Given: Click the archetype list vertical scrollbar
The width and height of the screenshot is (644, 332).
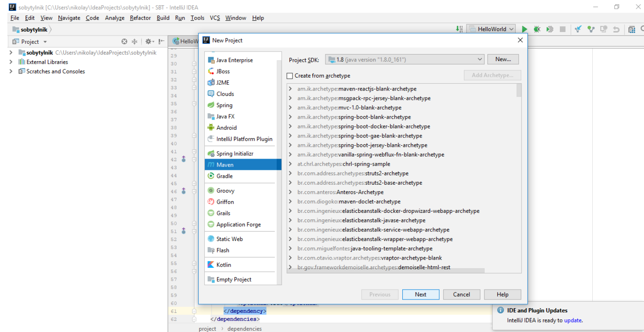Looking at the screenshot, I should [x=519, y=91].
